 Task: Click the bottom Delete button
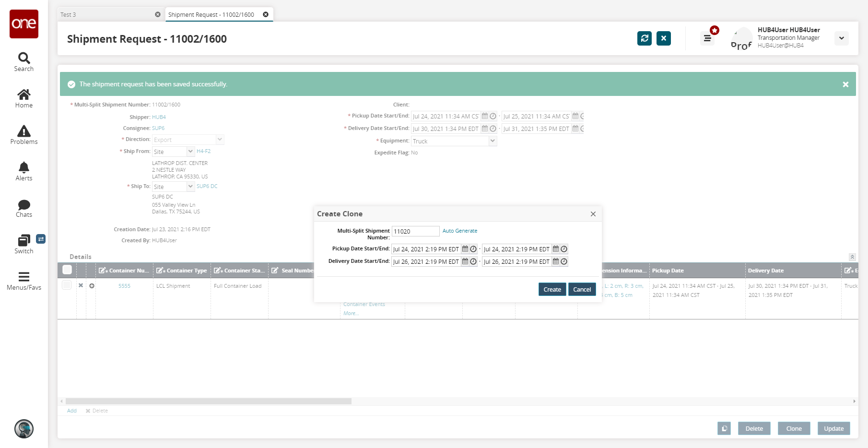[754, 428]
